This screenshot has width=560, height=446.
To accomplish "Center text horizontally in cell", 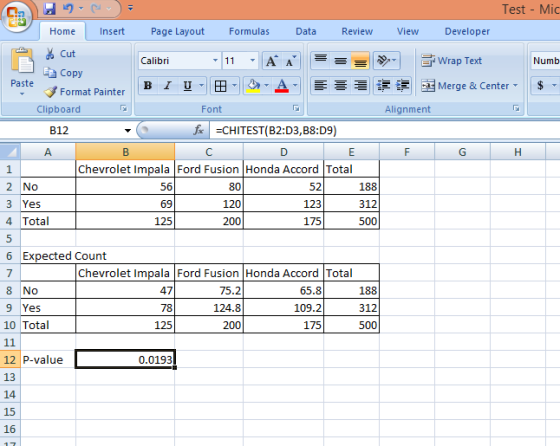I will (x=340, y=86).
